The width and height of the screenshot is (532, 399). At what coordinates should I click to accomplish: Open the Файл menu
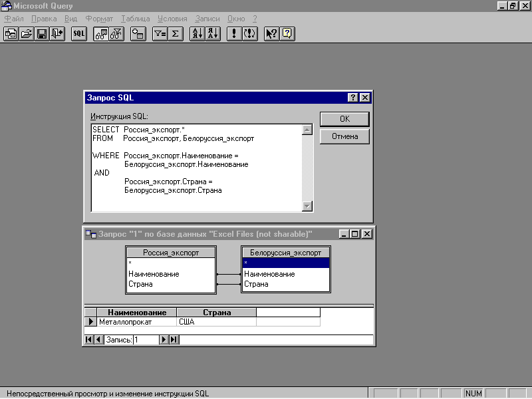tap(14, 19)
